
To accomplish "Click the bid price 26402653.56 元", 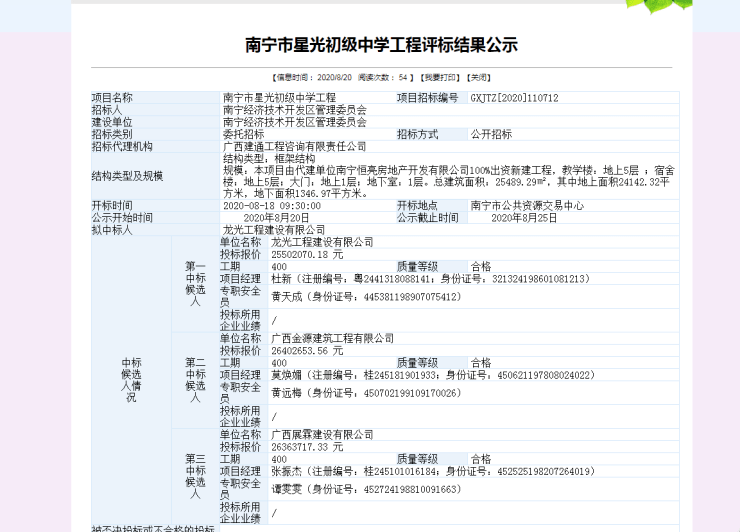I will (x=307, y=351).
